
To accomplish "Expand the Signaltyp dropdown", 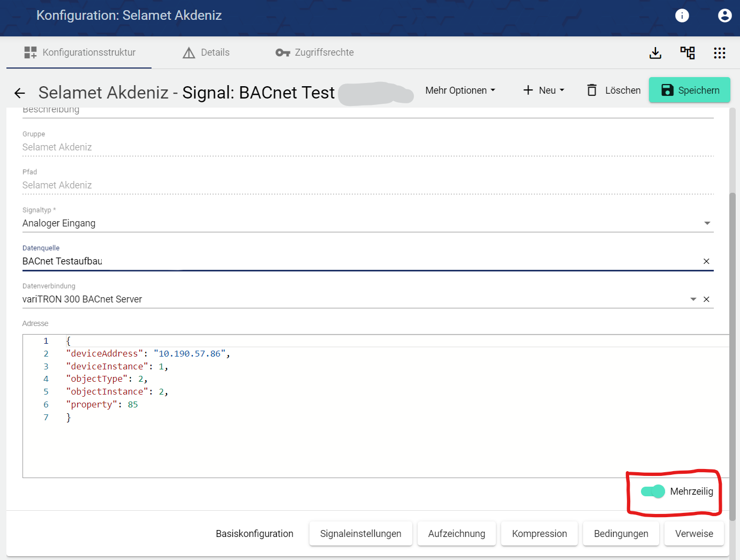I will pos(707,223).
